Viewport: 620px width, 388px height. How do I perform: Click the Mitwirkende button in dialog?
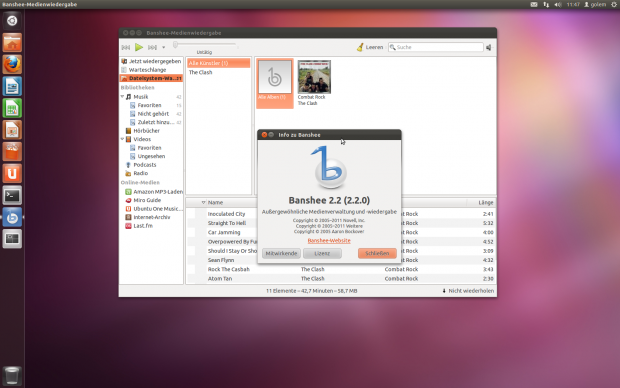281,253
